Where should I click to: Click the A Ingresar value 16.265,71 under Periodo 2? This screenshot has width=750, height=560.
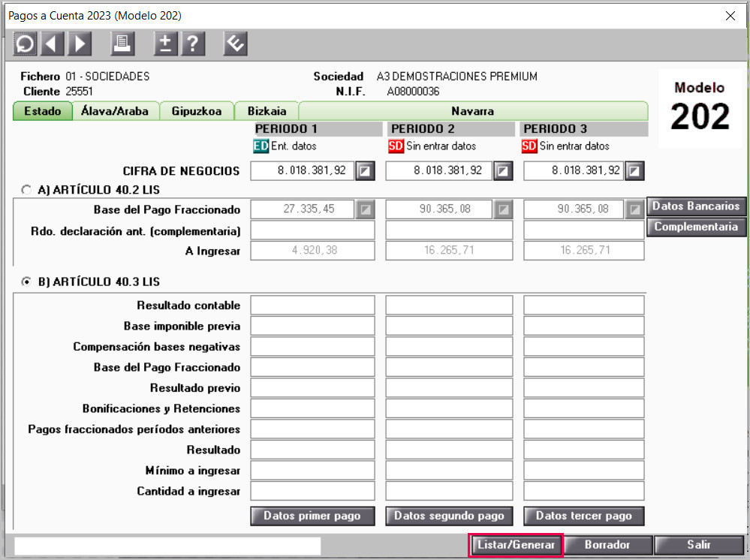[x=449, y=251]
